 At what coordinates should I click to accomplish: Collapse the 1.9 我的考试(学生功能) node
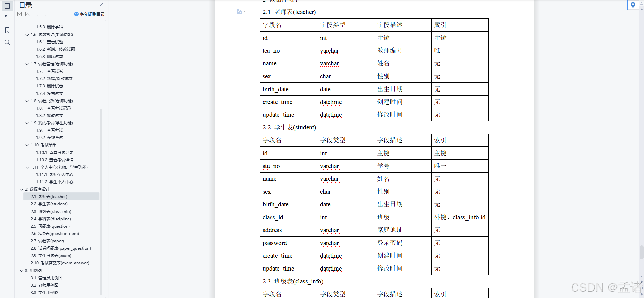click(x=27, y=123)
